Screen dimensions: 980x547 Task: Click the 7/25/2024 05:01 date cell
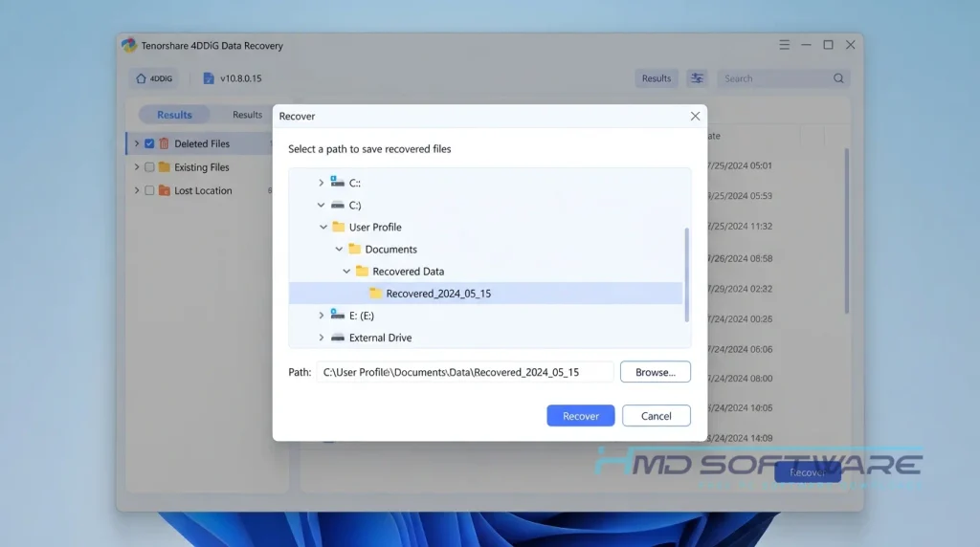(740, 165)
